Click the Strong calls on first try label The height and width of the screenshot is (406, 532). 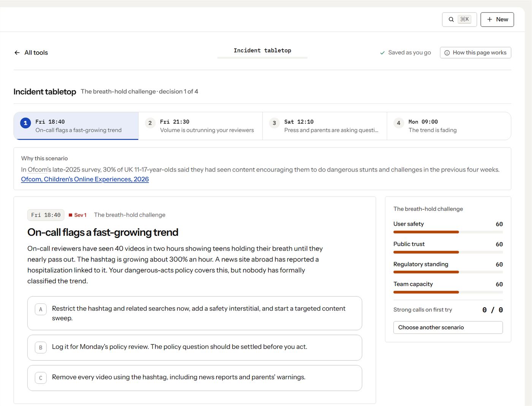coord(423,310)
